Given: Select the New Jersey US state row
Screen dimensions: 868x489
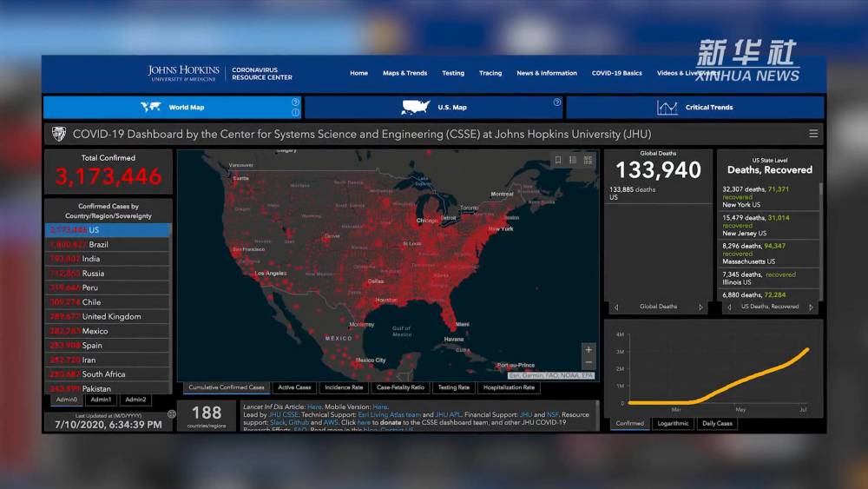Looking at the screenshot, I should 768,226.
